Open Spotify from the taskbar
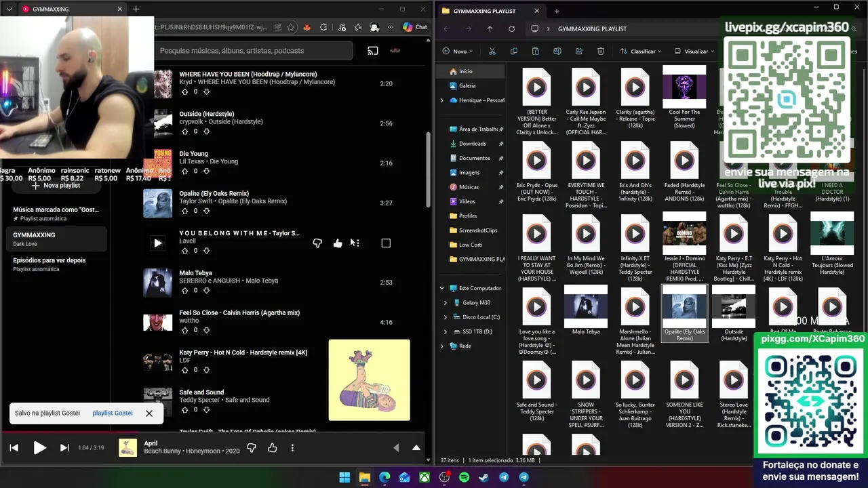Viewport: 868px width, 488px height. coord(464,477)
